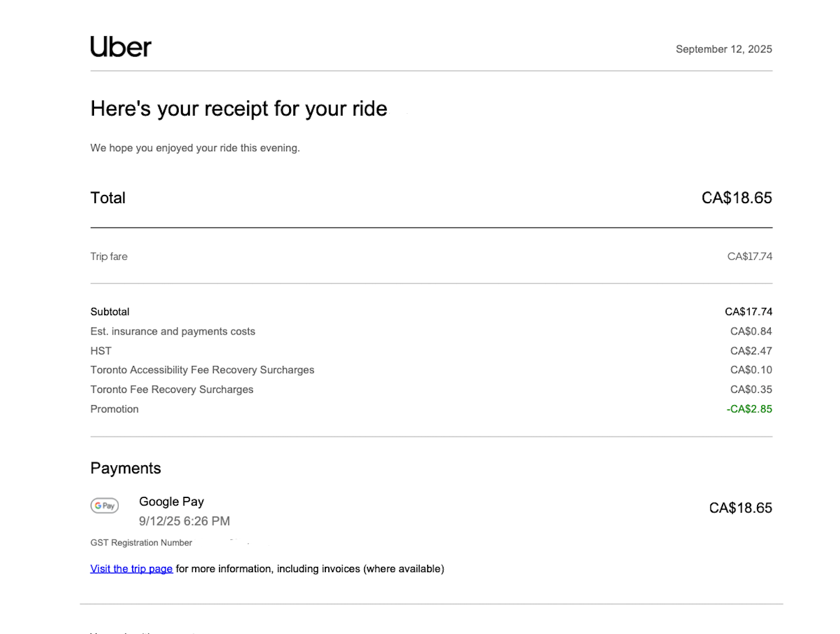Click the Total amount CA$18.65 at top
840x634 pixels.
pos(737,198)
